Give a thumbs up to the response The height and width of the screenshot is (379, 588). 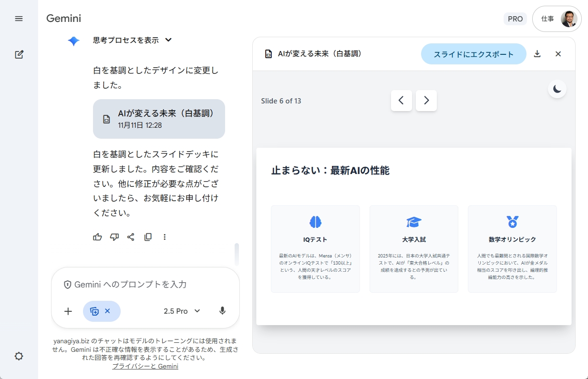point(97,237)
